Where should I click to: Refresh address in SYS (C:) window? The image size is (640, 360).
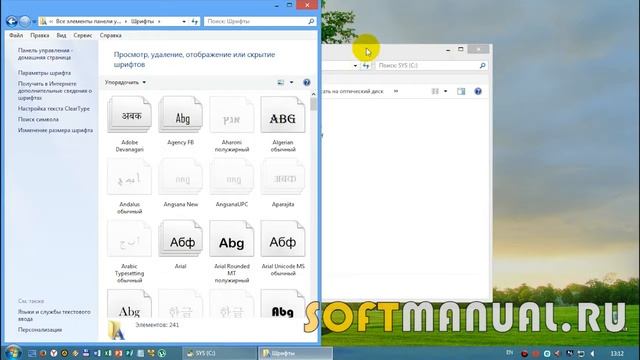coord(366,65)
